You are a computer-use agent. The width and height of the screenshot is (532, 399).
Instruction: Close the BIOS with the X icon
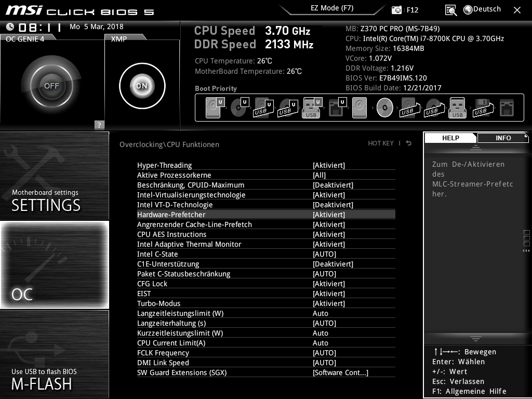(x=517, y=10)
